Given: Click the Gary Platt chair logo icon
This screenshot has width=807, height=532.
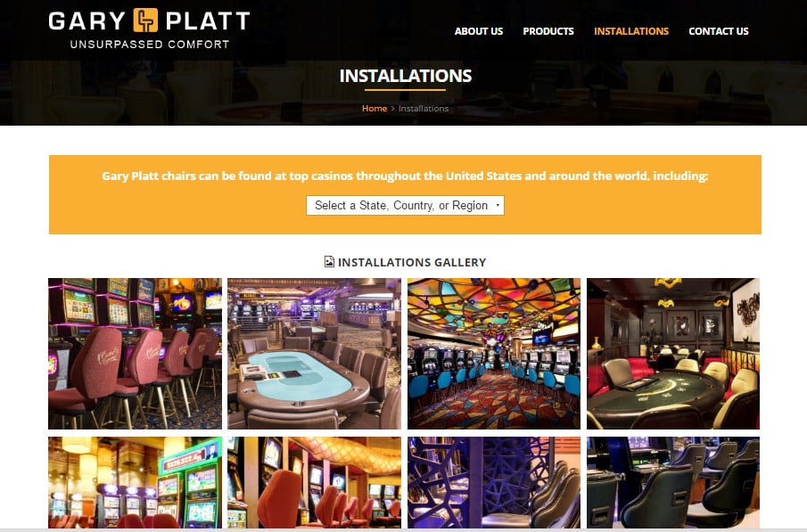Looking at the screenshot, I should tap(145, 20).
